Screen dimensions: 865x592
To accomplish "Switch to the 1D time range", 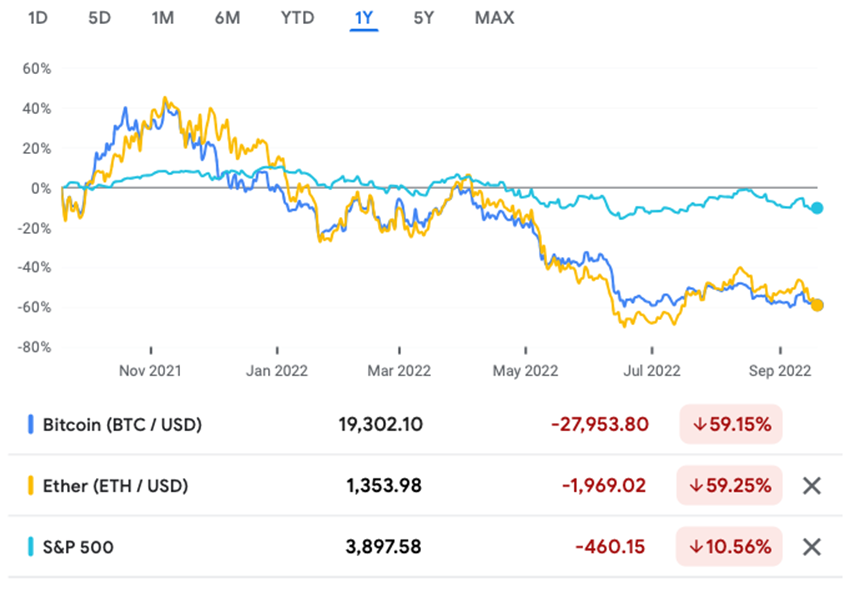I will tap(37, 18).
